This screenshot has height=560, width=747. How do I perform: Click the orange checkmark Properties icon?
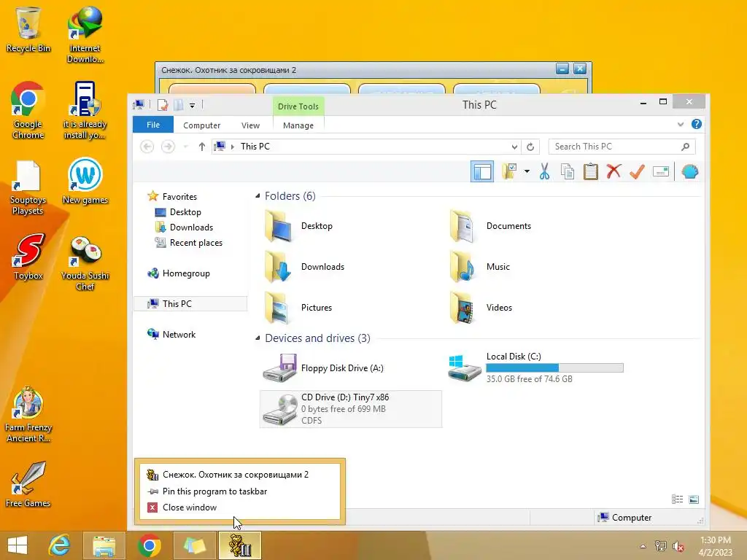[x=637, y=171]
